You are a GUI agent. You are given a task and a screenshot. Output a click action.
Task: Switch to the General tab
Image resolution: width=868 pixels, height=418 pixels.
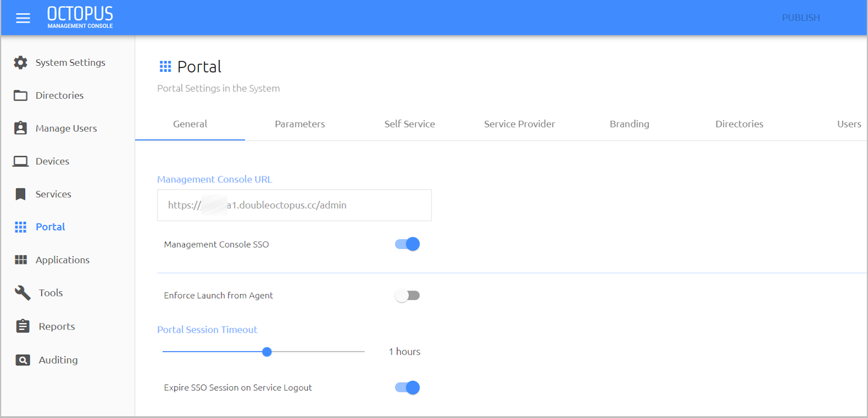pos(190,124)
